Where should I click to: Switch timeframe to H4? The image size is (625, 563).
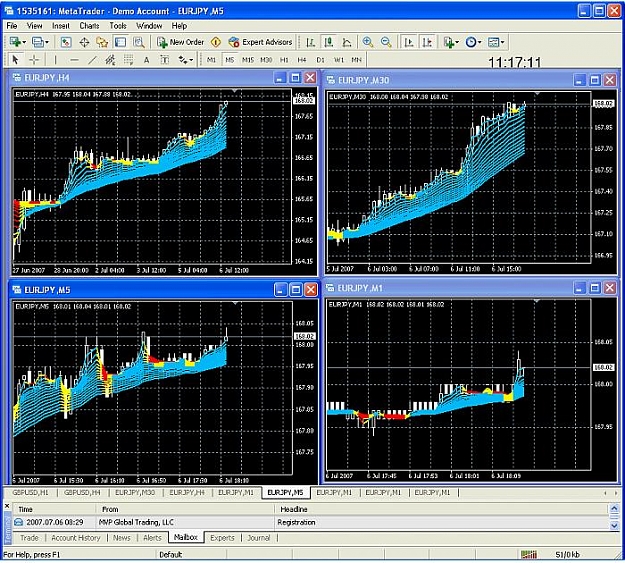tap(302, 60)
